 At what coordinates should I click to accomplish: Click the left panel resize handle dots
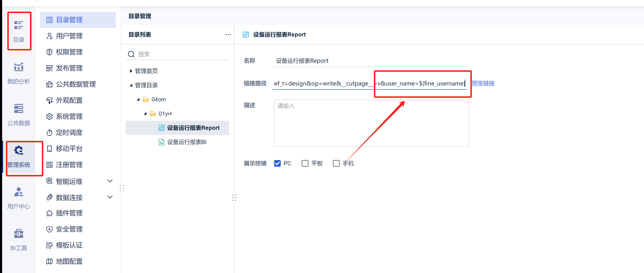tap(122, 188)
